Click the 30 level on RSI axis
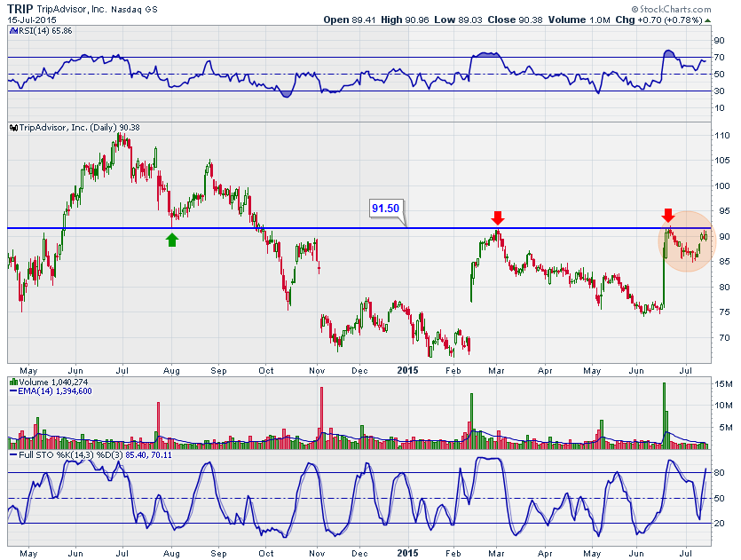741x560 pixels. click(720, 91)
